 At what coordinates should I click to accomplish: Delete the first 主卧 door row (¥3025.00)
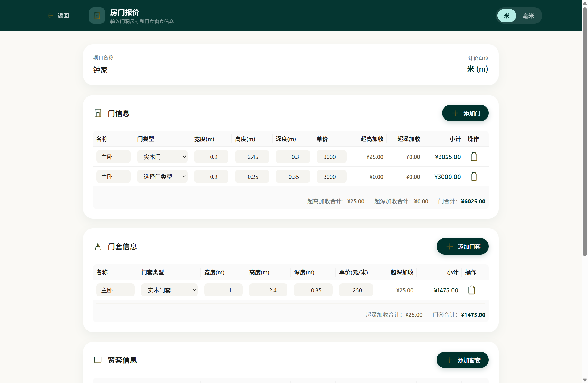(474, 157)
